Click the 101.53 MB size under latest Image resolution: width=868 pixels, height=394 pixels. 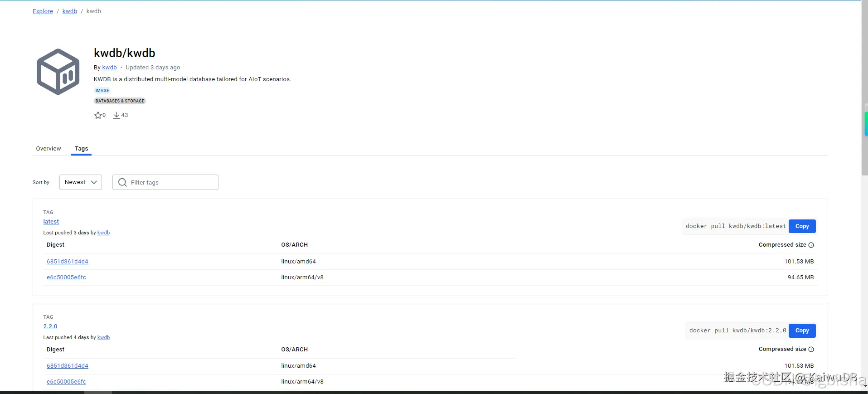[799, 262]
